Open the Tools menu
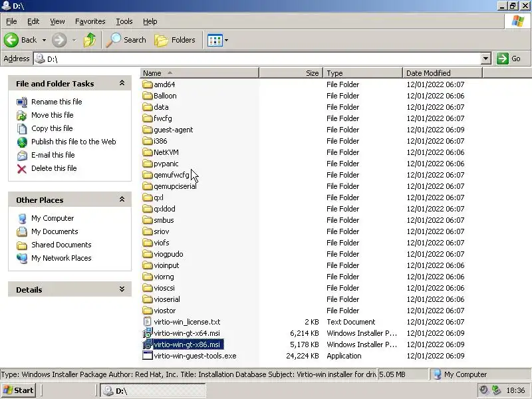532x399 pixels. 124,21
